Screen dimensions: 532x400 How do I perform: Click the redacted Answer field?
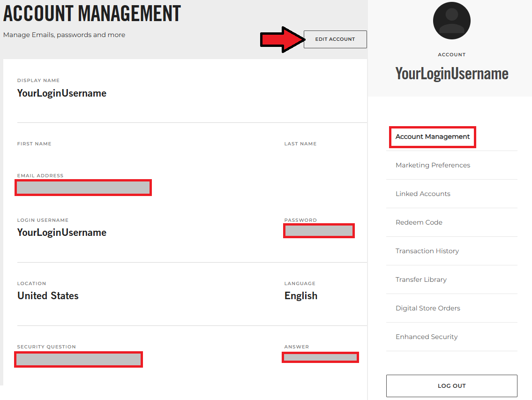[321, 357]
